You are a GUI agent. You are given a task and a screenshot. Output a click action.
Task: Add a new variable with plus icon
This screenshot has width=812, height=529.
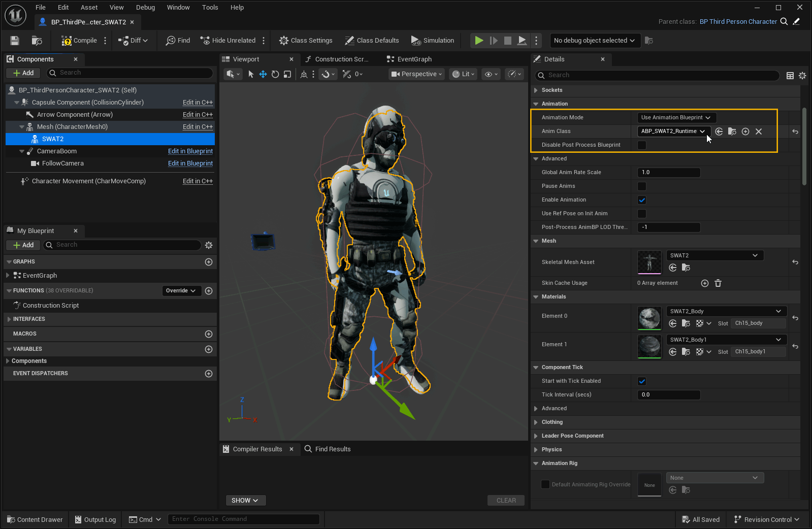coord(208,349)
